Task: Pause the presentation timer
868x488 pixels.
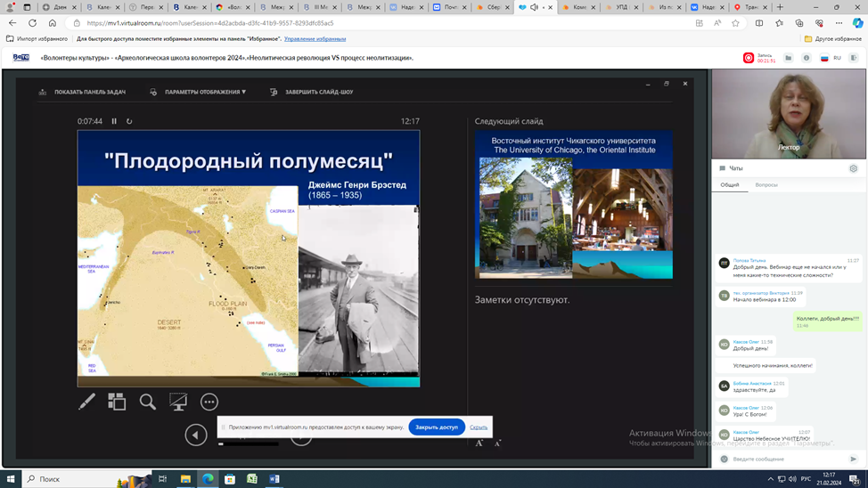Action: (x=114, y=121)
